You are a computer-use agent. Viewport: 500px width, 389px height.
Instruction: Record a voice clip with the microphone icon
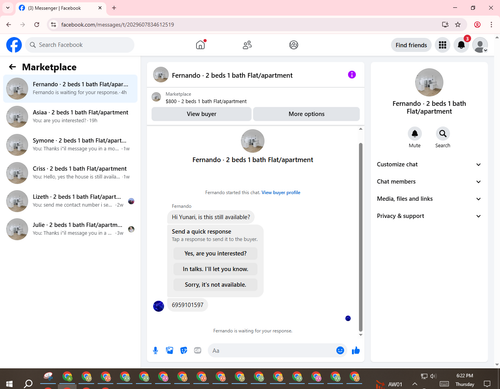click(x=155, y=350)
